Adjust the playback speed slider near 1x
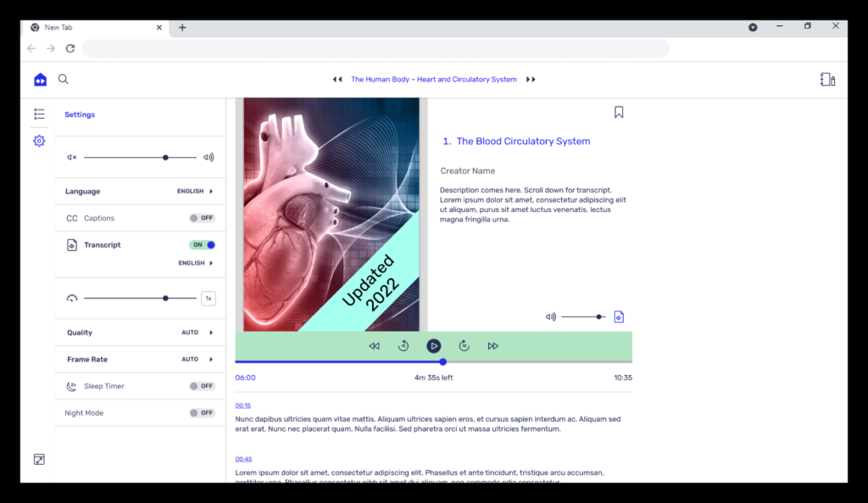The width and height of the screenshot is (868, 503). point(166,298)
